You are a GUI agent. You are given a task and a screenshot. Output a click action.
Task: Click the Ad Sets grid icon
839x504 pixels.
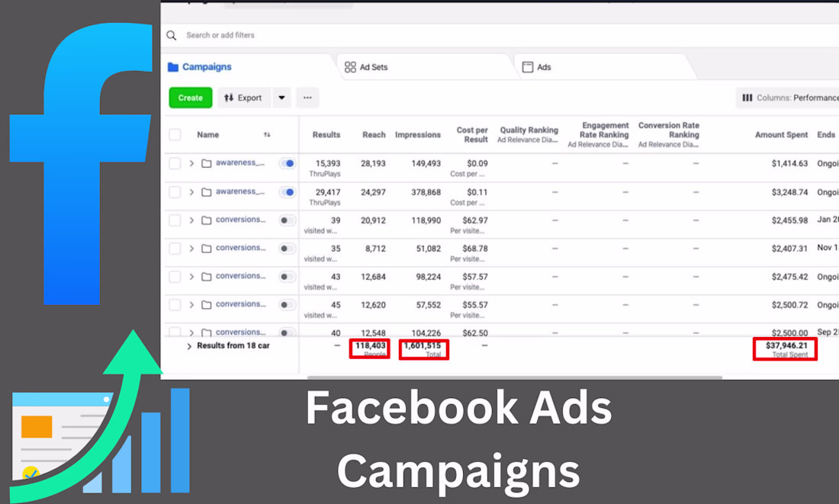click(350, 67)
